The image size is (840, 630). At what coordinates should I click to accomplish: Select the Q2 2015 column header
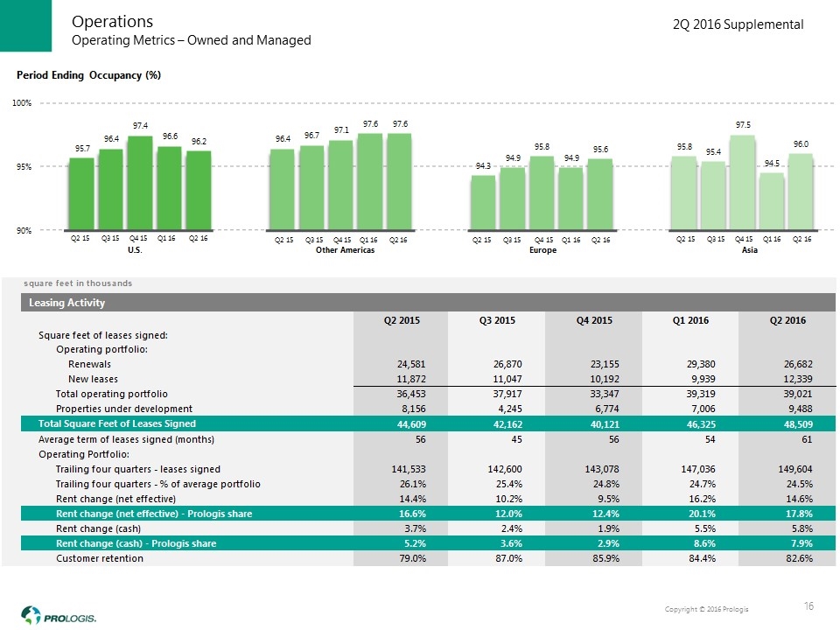click(401, 320)
